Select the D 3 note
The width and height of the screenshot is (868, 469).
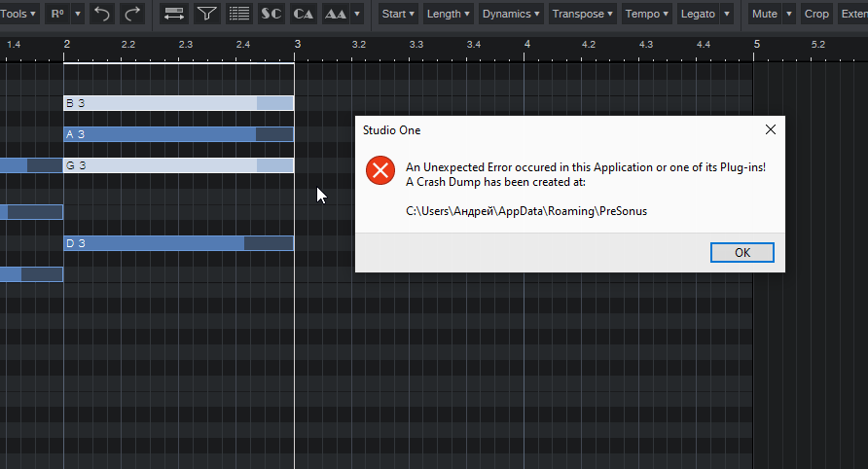178,243
